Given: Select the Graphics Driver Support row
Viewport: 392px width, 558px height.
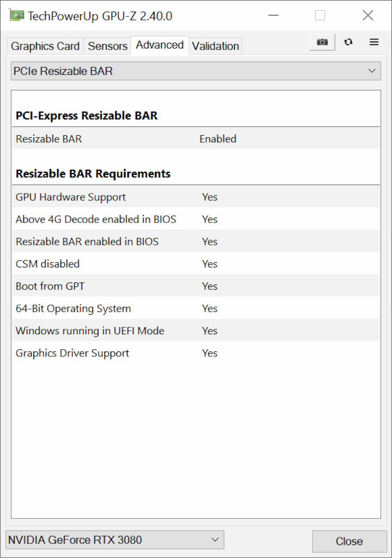Looking at the screenshot, I should 196,353.
